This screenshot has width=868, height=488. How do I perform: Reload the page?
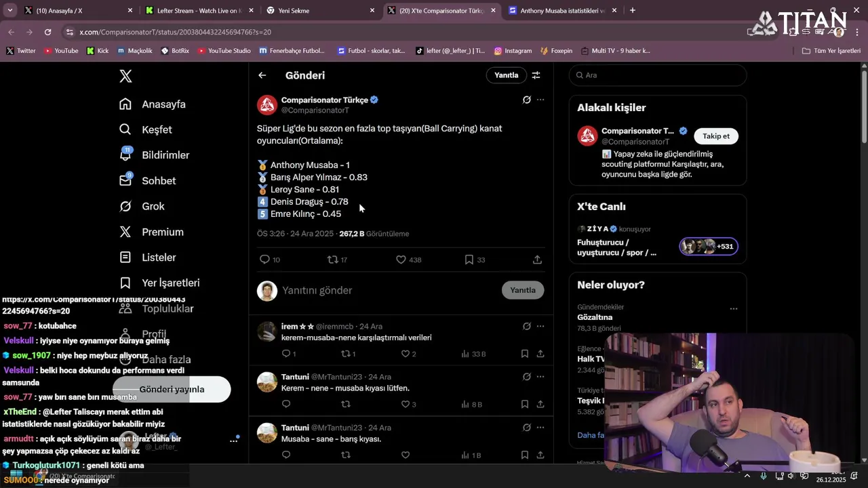point(47,32)
